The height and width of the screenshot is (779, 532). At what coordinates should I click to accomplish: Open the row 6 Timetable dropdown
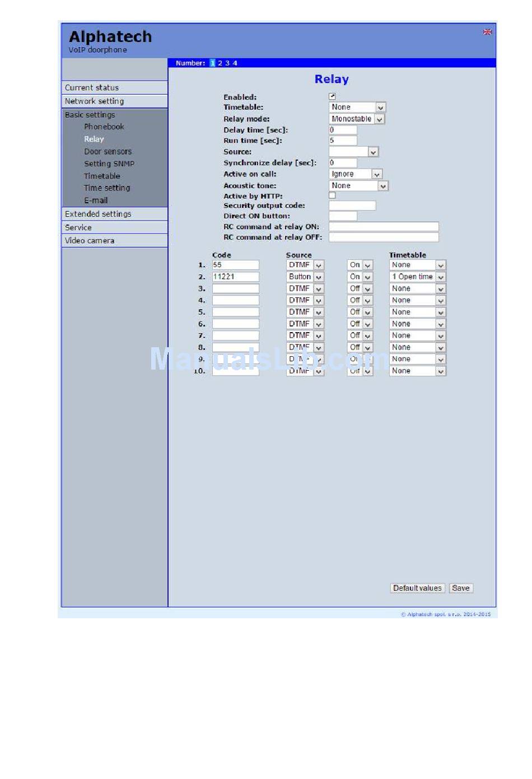pyautogui.click(x=418, y=324)
